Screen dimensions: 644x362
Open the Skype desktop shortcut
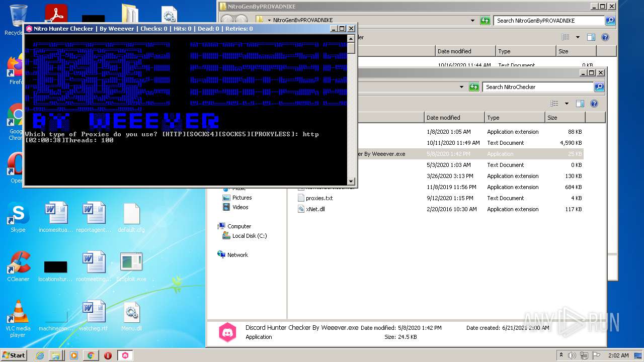coord(18,217)
